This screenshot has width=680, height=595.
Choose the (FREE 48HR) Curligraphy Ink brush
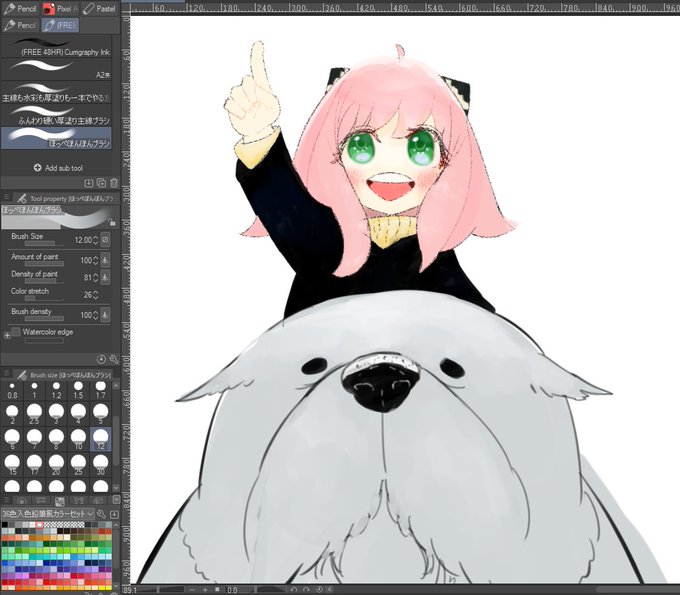(56, 46)
